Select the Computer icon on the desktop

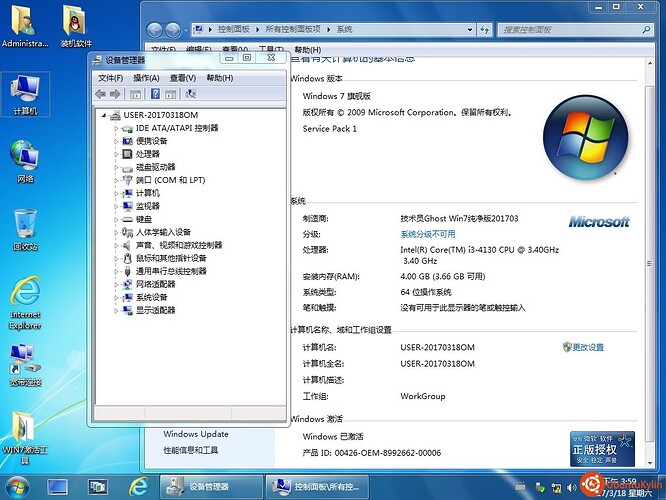coord(25,90)
